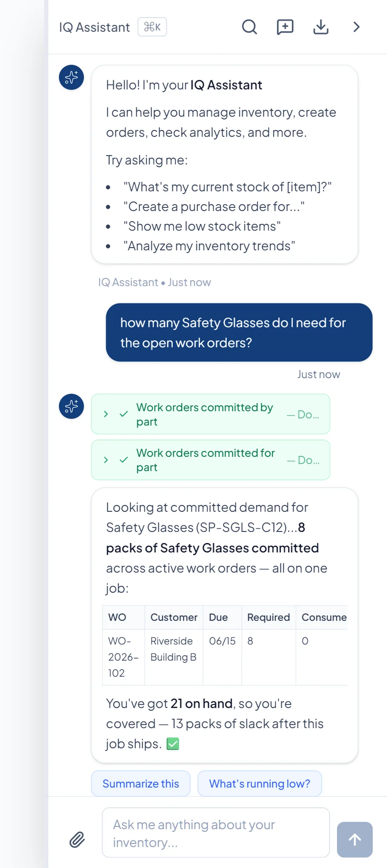Select the user message about Safety Glasses

tap(239, 333)
